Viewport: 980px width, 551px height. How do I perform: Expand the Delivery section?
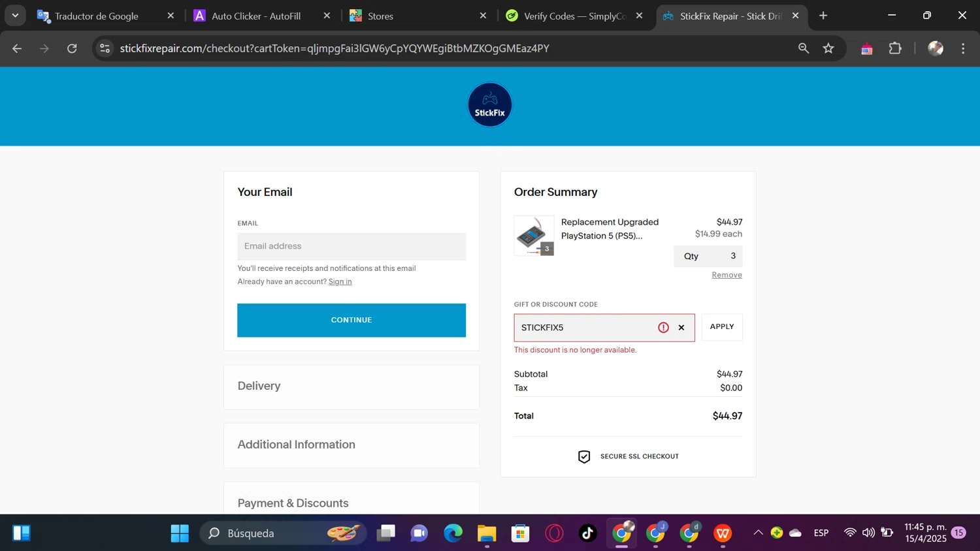click(x=351, y=386)
